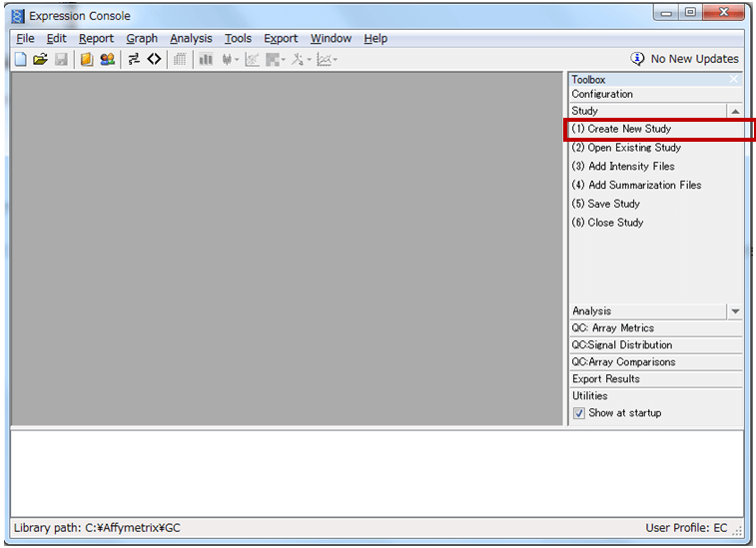Click the crossed arrows toolbar icon
Image resolution: width=756 pixels, height=548 pixels.
tap(134, 60)
